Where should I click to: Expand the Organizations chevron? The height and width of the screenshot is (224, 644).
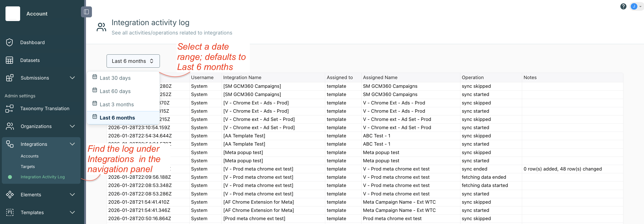(x=72, y=126)
